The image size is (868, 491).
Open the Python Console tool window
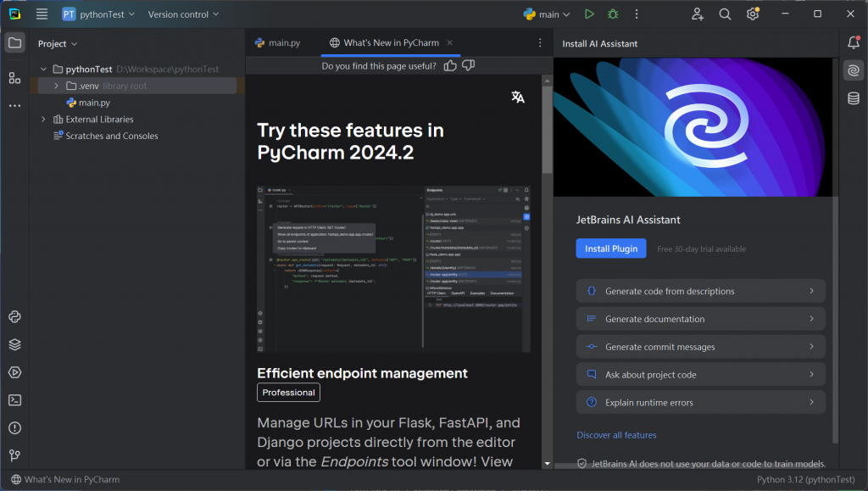15,316
